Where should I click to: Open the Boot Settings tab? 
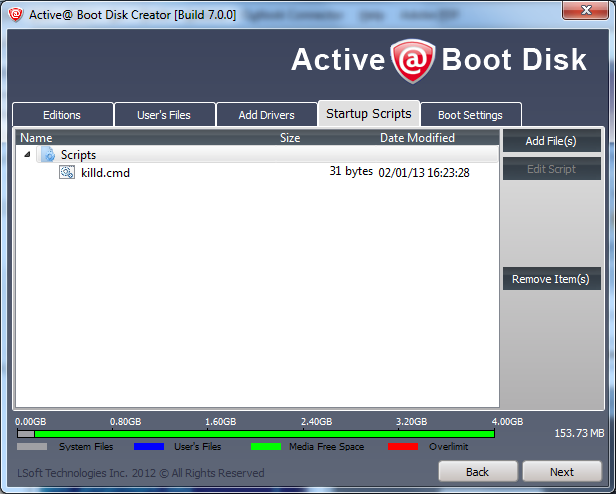click(x=470, y=115)
